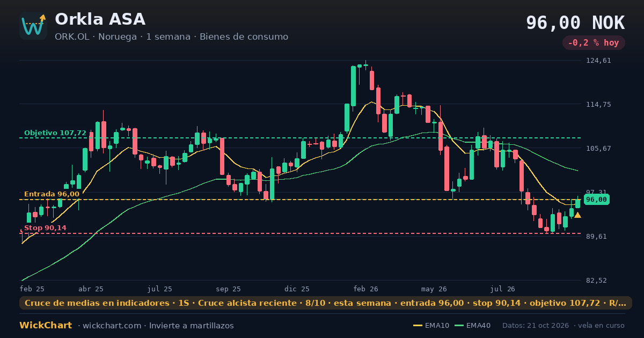Click the "-0,2 % hoy" change badge

tap(594, 43)
